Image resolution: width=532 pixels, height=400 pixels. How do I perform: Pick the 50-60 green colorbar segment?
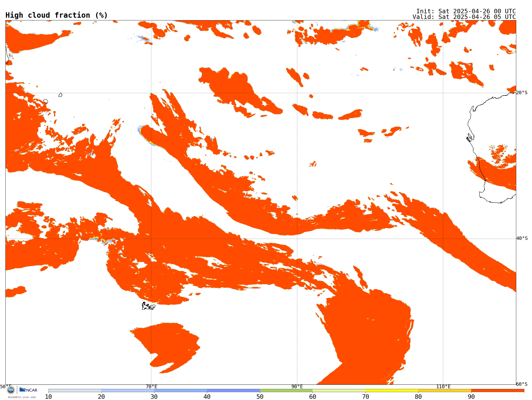[x=286, y=391]
